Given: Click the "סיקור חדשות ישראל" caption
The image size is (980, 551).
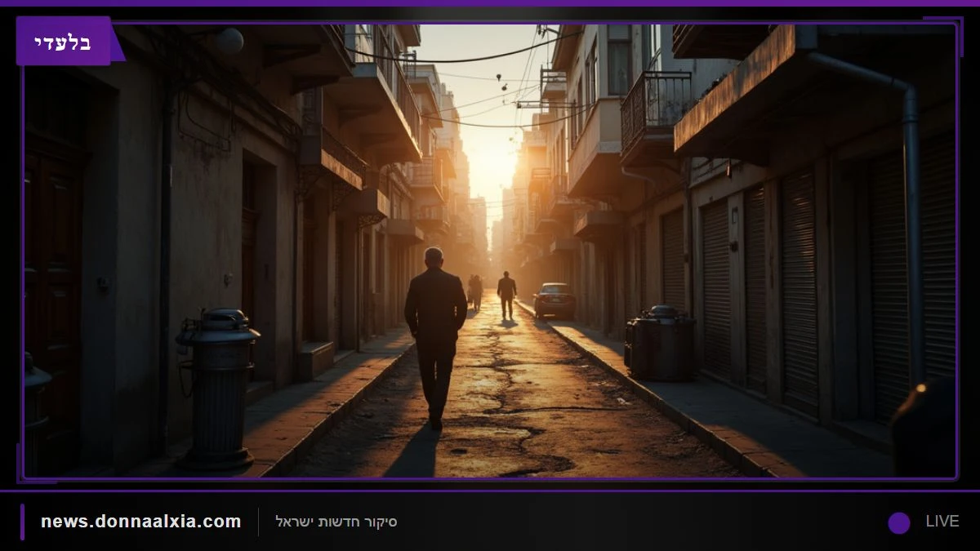Looking at the screenshot, I should 336,522.
